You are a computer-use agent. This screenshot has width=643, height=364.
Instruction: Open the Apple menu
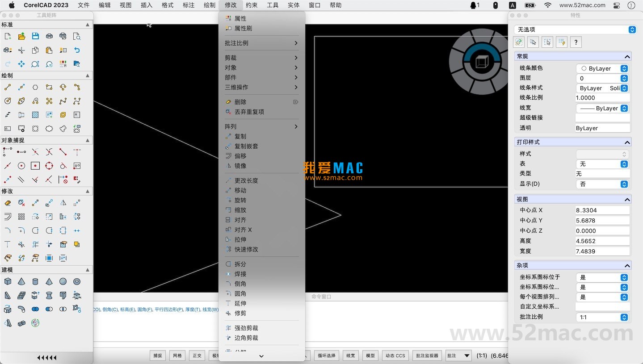coord(12,5)
